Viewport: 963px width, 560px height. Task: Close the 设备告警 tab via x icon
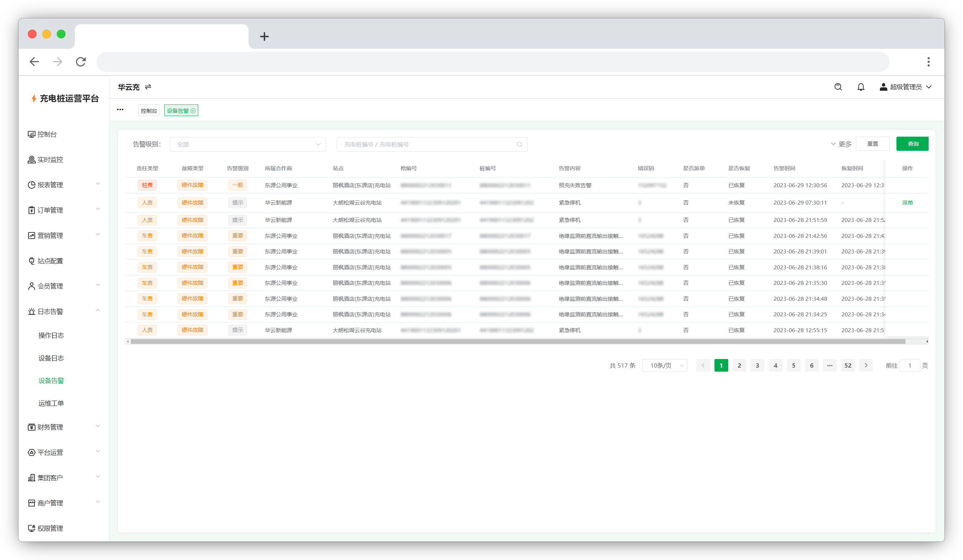click(x=194, y=111)
